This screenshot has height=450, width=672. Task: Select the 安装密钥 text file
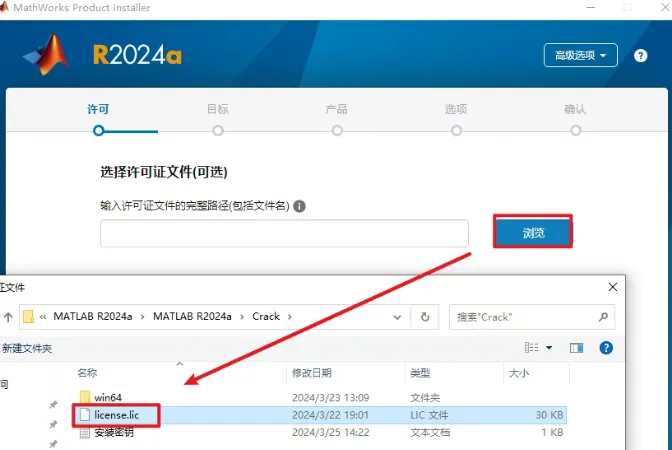114,432
